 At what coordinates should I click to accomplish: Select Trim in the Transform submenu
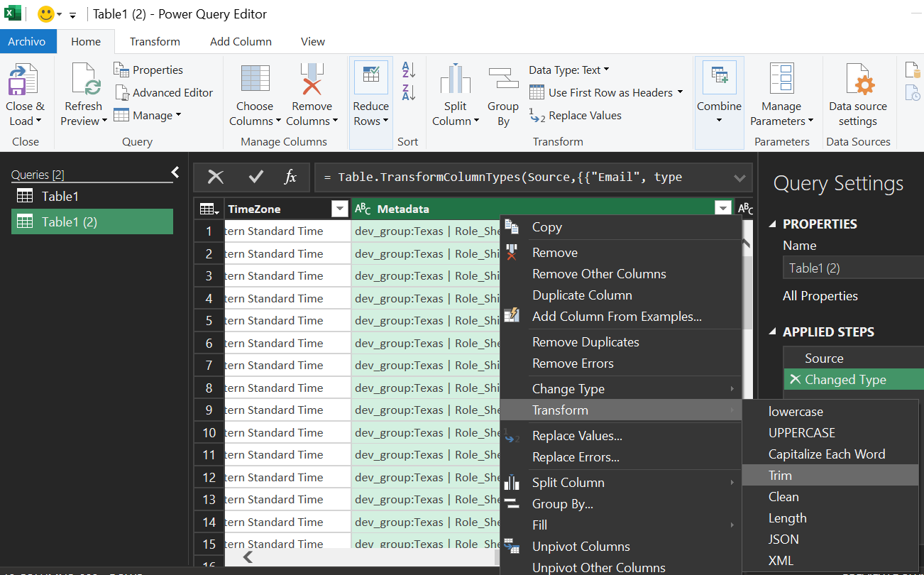[830, 475]
